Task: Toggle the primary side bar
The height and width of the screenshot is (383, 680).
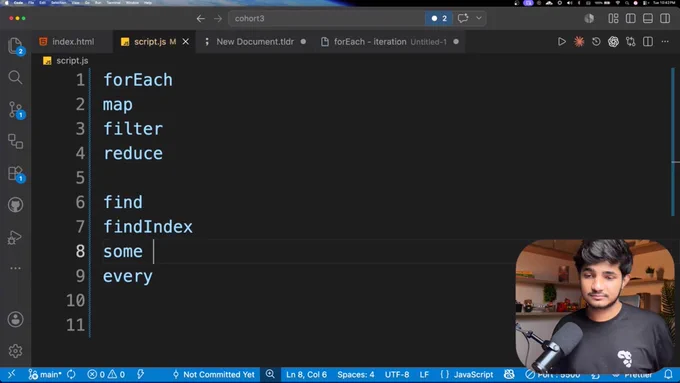Action: click(631, 18)
